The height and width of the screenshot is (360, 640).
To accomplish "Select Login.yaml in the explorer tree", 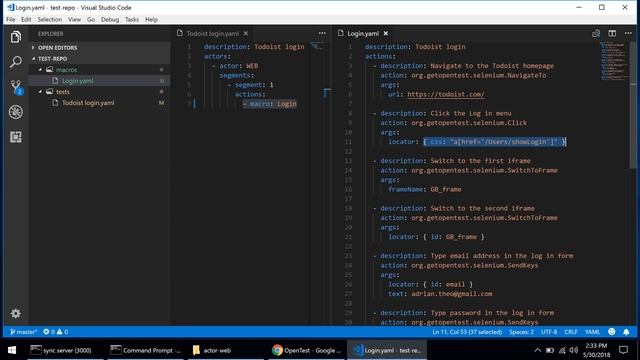I will tap(100, 81).
